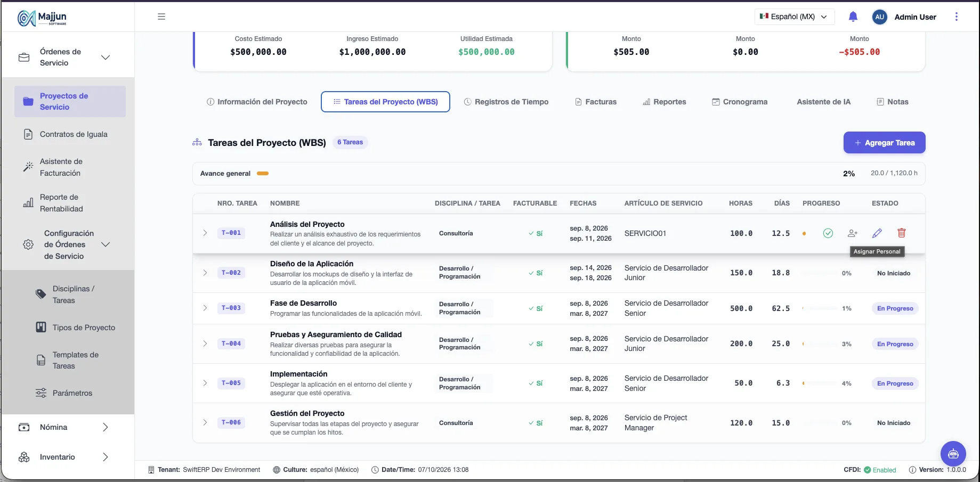Open the vertical three-dots menu
980x482 pixels.
click(x=956, y=17)
